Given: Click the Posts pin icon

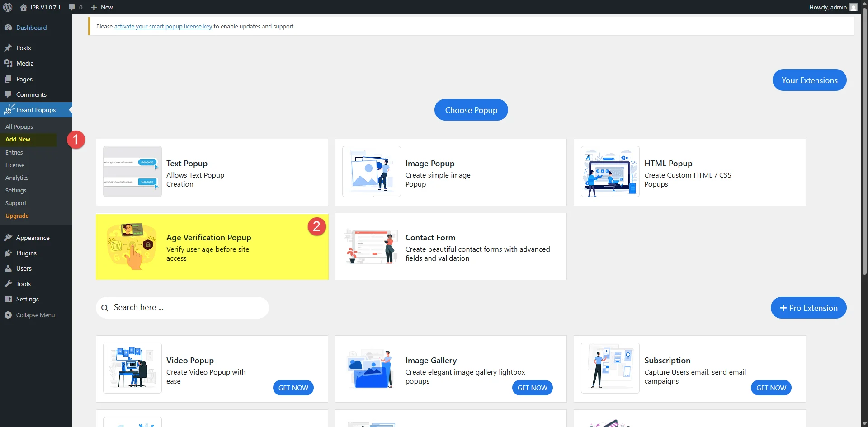Looking at the screenshot, I should (x=8, y=48).
